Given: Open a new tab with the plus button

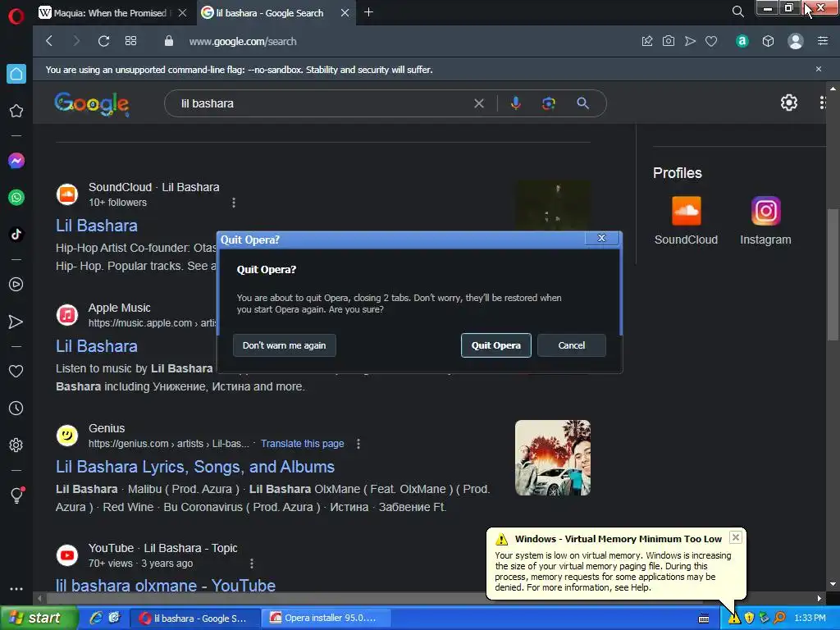Looking at the screenshot, I should click(368, 12).
